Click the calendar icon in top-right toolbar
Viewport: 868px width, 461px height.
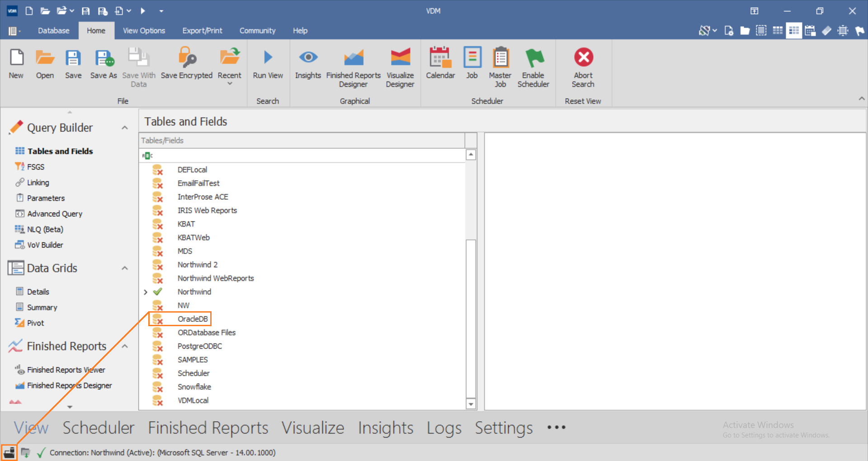coord(810,31)
